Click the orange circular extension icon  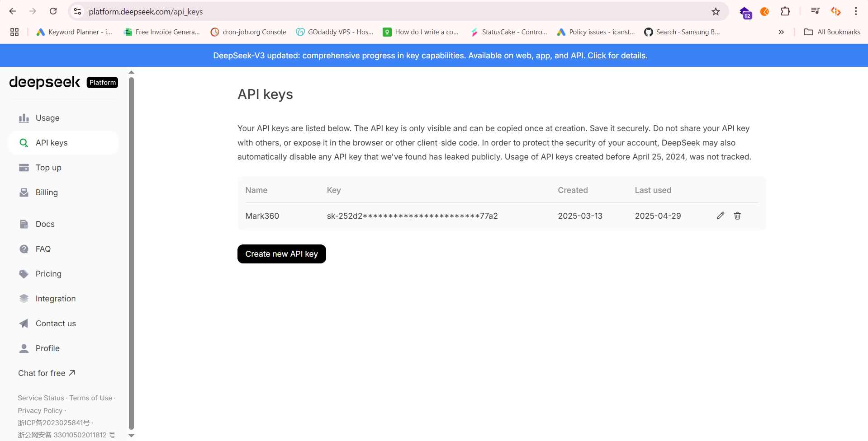tap(765, 11)
